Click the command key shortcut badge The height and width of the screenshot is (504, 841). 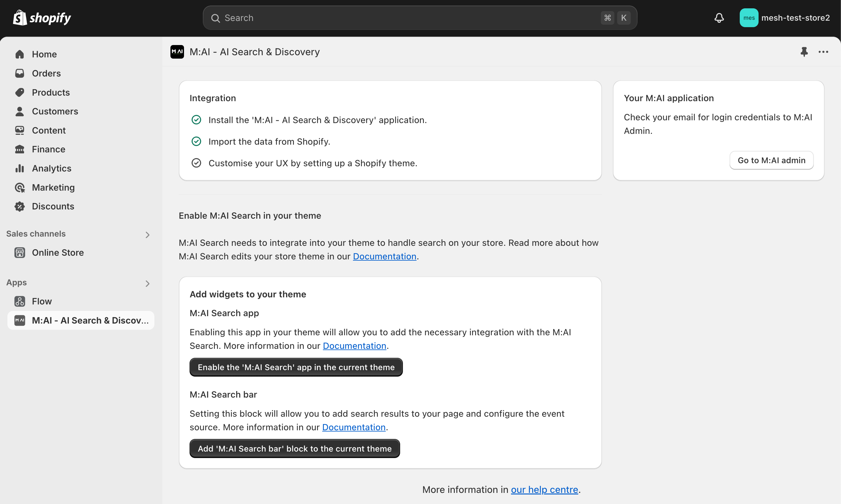coord(608,18)
